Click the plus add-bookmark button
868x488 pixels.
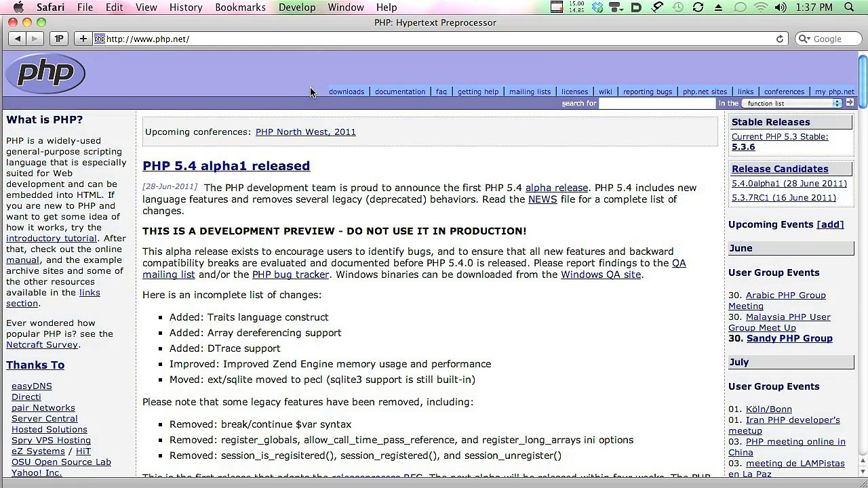click(83, 39)
